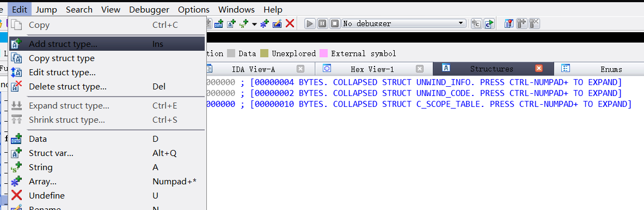The height and width of the screenshot is (210, 644).
Task: Click the delete watch binoculars icon
Action: coord(534,23)
